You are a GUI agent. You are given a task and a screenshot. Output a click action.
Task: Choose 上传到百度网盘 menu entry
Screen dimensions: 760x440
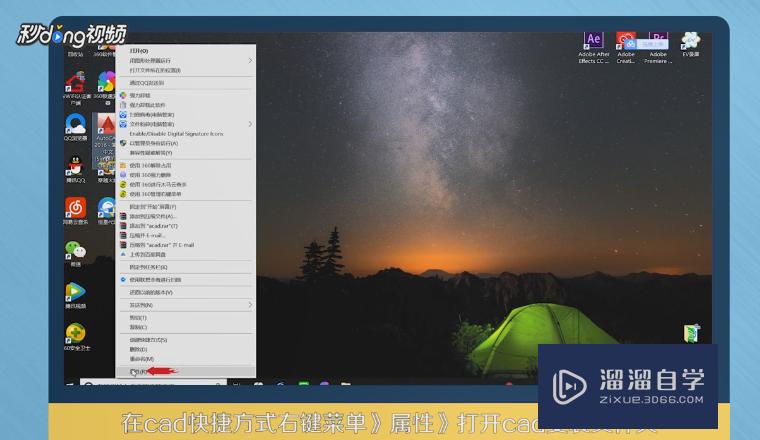click(x=186, y=254)
